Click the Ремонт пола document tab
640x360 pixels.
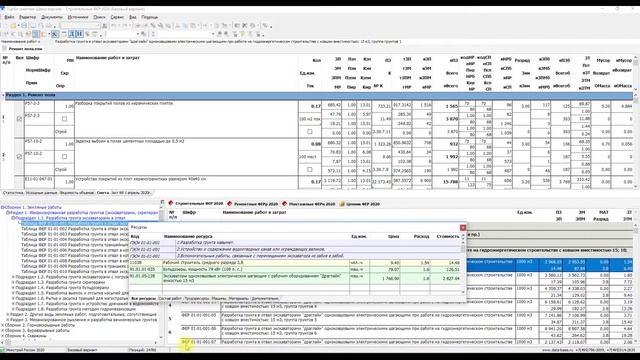click(26, 49)
